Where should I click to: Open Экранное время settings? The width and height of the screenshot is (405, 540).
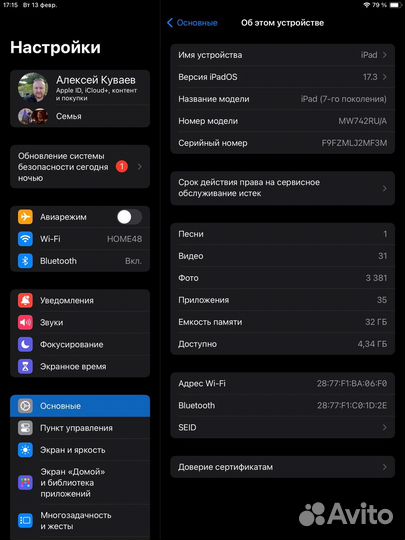80,366
